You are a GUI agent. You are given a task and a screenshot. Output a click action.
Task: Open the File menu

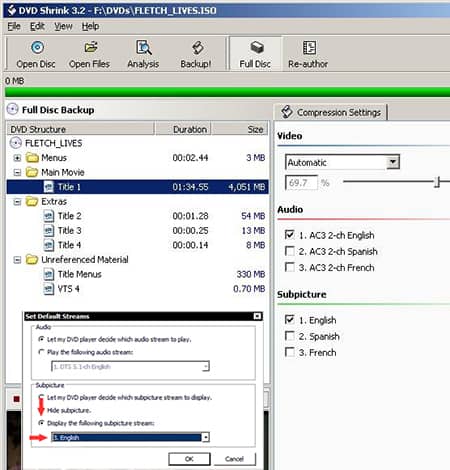(x=14, y=26)
